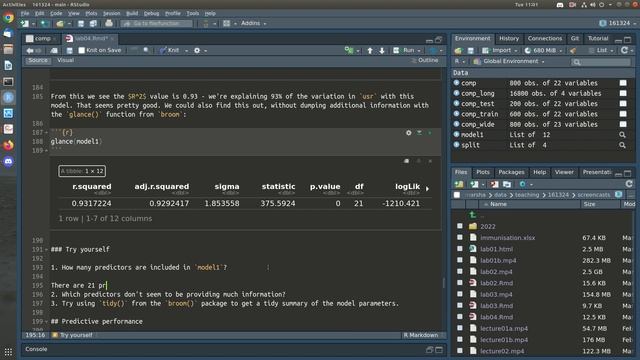
Task: Switch to Visual editor mode
Action: 65,60
